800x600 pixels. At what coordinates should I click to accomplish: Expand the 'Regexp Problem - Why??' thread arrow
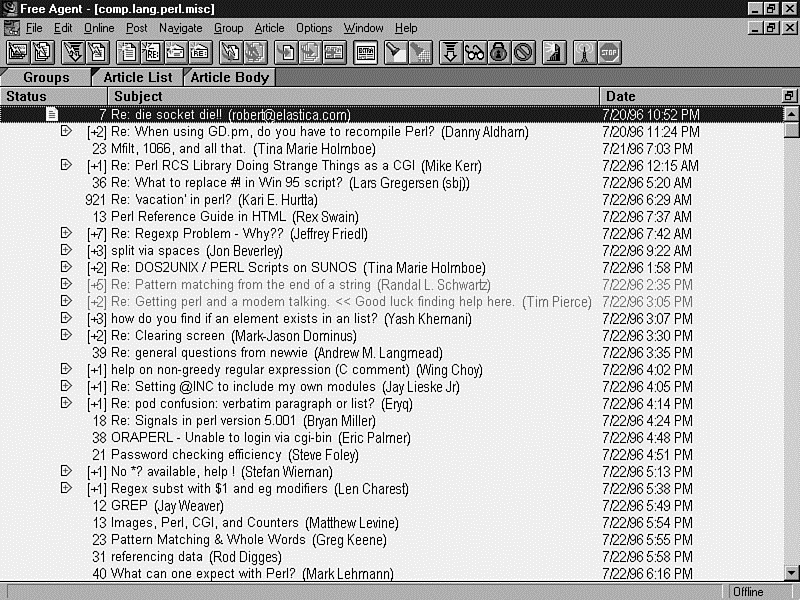[66, 233]
